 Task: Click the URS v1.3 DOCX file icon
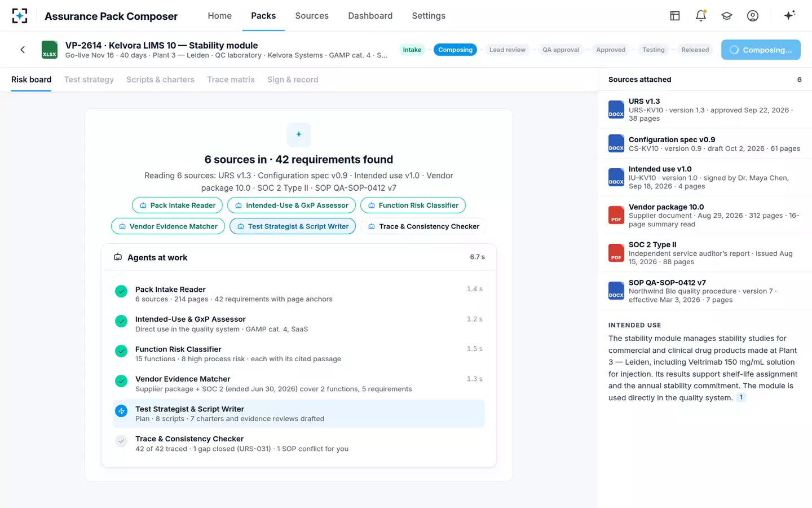(616, 110)
